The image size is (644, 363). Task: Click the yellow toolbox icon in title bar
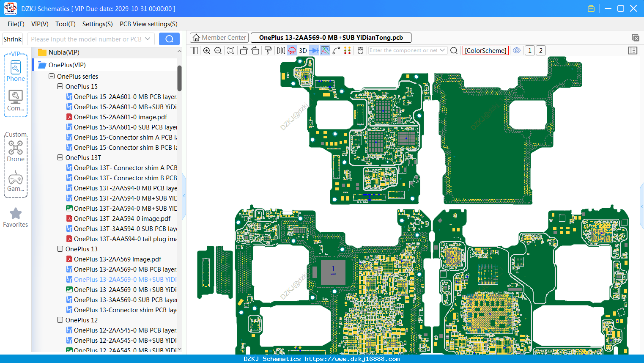pos(591,8)
